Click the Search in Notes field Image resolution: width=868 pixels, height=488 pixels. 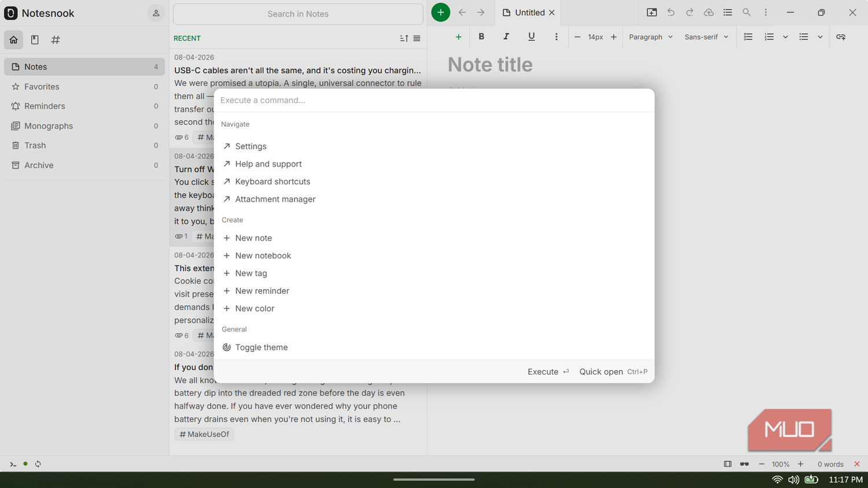pyautogui.click(x=298, y=14)
